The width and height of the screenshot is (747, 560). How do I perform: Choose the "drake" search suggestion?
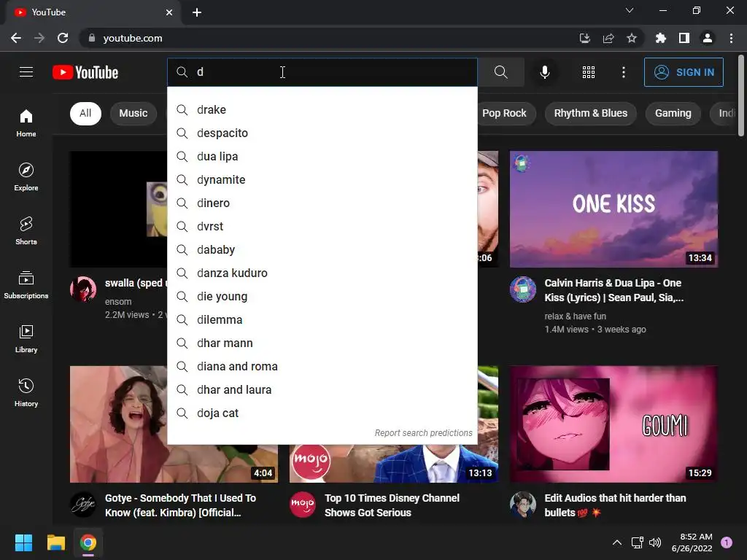322,109
